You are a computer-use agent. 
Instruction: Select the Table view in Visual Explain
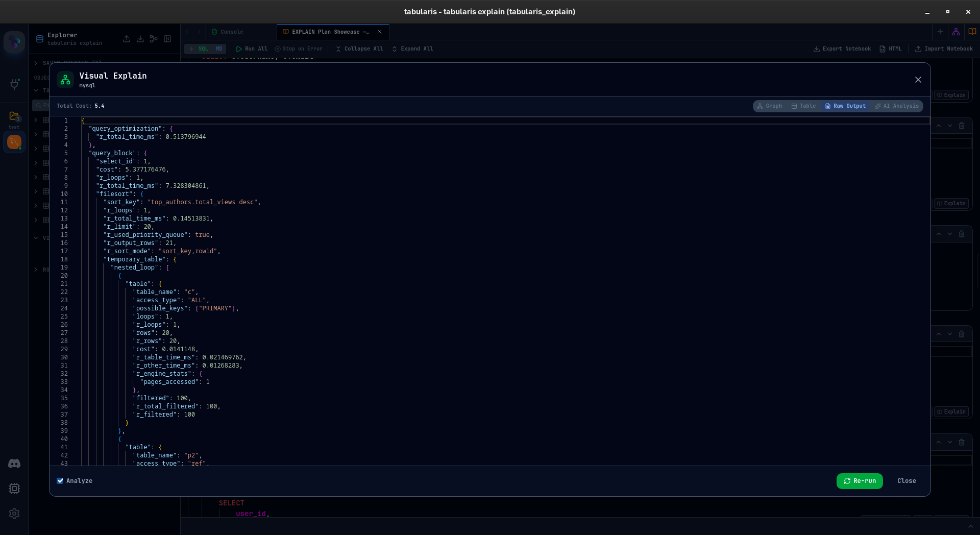pyautogui.click(x=803, y=106)
